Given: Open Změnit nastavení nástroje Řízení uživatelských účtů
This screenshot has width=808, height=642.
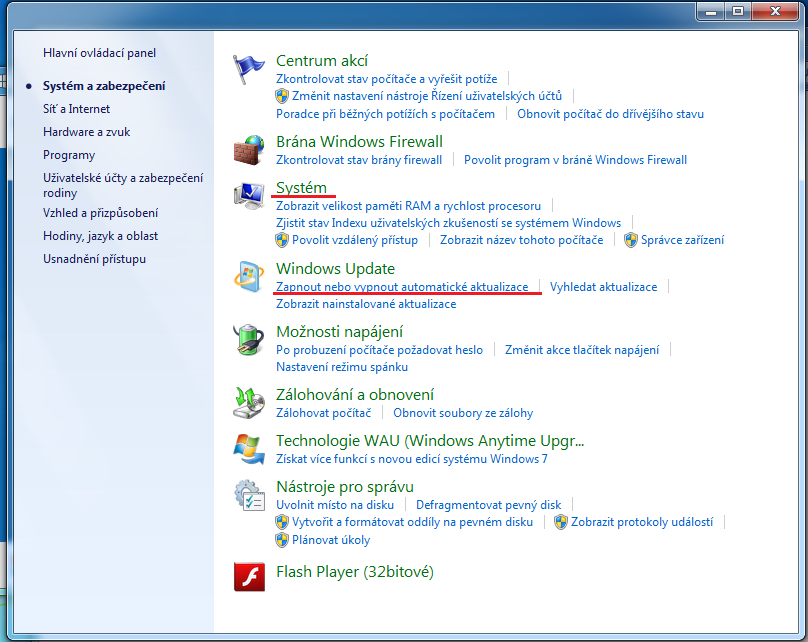Looking at the screenshot, I should (x=427, y=96).
